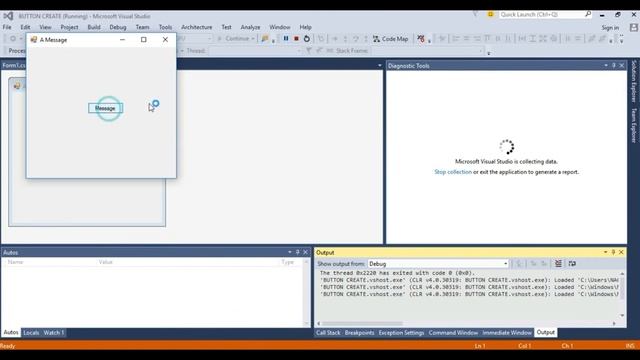Click the icon right of Code Map

pyautogui.click(x=421, y=39)
